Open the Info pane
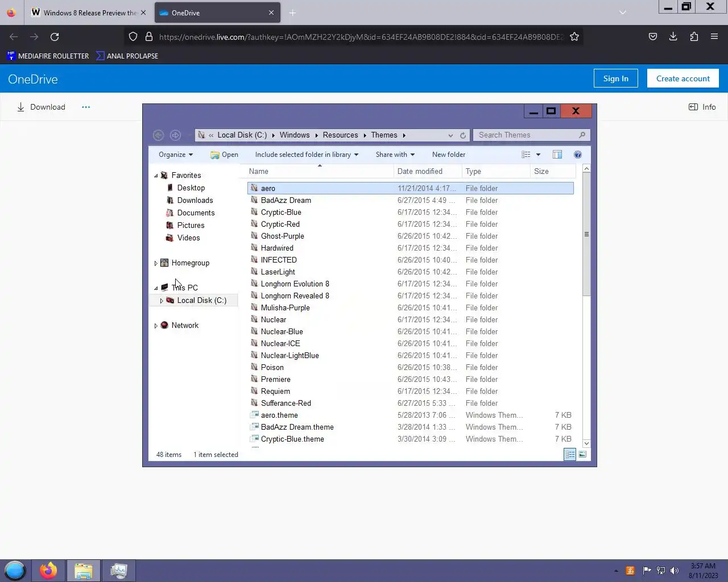Image resolution: width=728 pixels, height=582 pixels. [x=702, y=107]
